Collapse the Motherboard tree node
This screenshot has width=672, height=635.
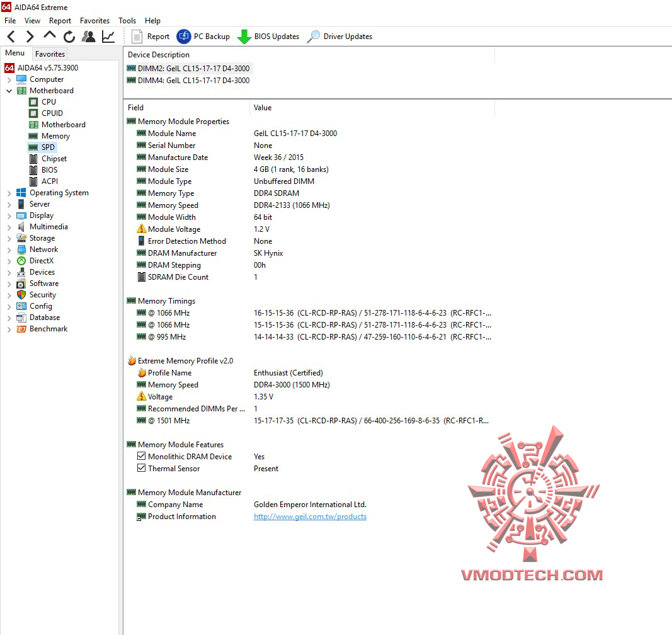pos(9,91)
